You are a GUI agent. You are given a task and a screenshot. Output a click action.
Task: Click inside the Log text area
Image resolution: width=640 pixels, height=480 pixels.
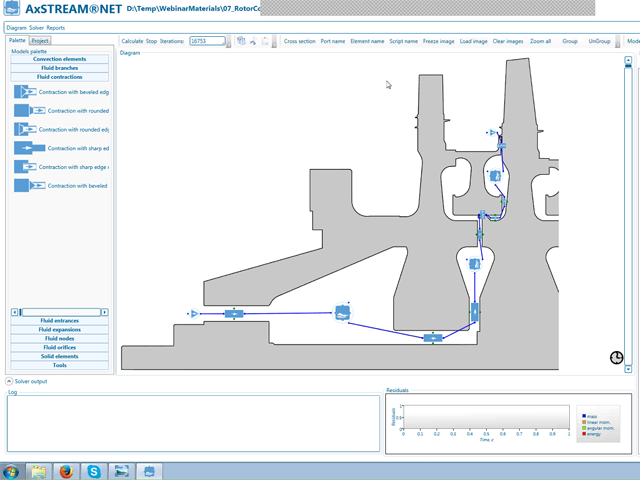click(x=193, y=423)
